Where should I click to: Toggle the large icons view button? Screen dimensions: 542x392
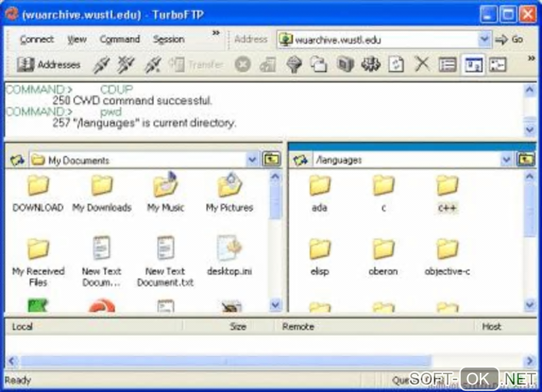473,65
